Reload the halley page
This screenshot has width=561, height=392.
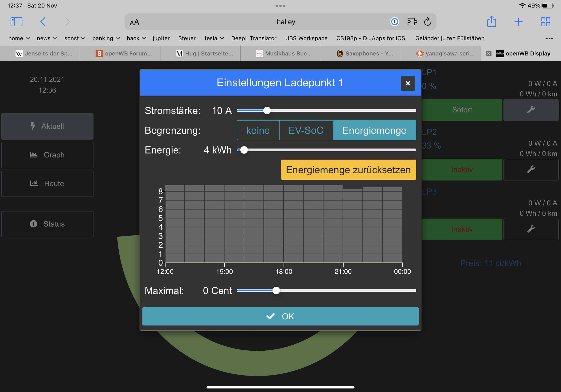[x=428, y=22]
